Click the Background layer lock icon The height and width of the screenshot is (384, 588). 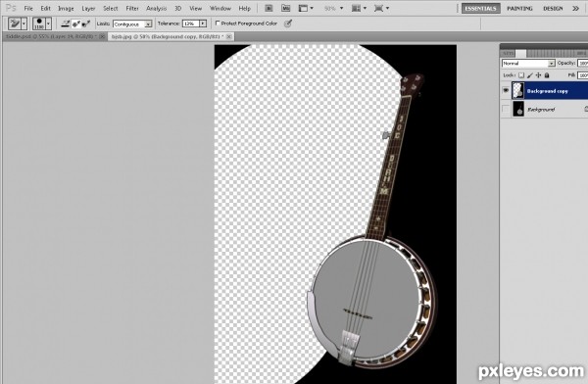(586, 109)
